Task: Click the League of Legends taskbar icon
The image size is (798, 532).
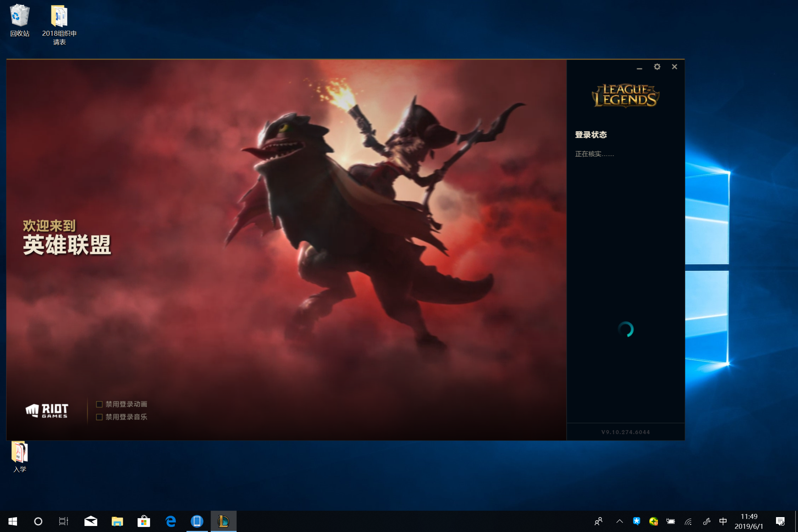Action: pyautogui.click(x=223, y=521)
